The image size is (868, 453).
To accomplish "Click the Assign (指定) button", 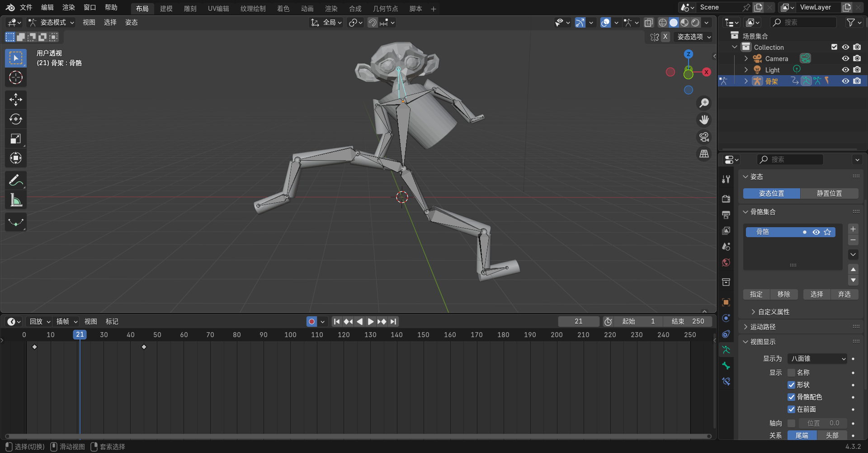I will pyautogui.click(x=756, y=294).
